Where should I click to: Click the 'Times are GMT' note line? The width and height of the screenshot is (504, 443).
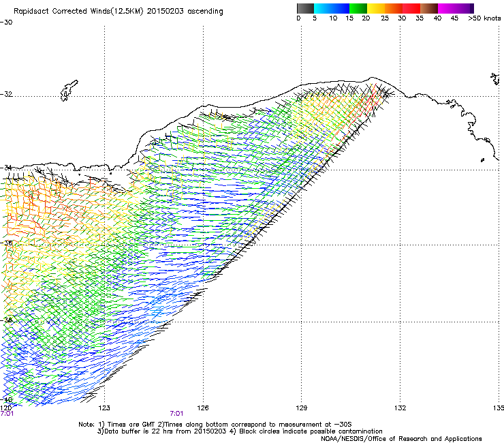[215, 425]
